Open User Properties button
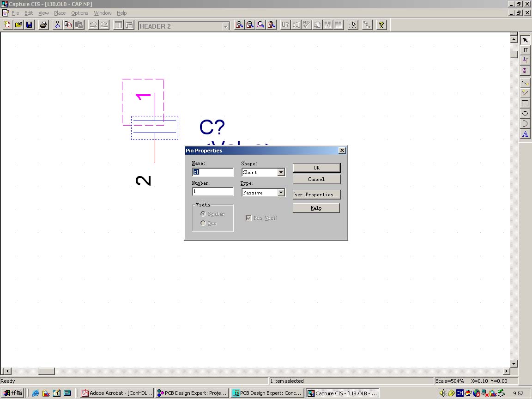 (x=316, y=194)
